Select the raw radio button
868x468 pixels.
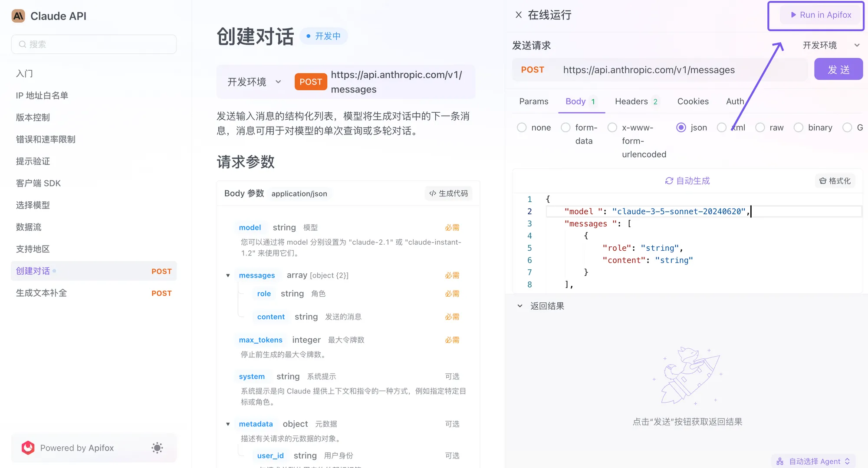[x=760, y=128]
